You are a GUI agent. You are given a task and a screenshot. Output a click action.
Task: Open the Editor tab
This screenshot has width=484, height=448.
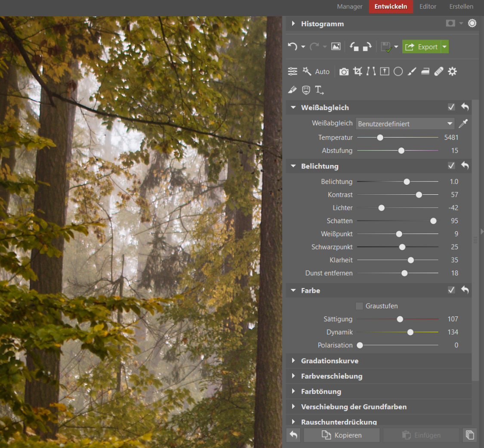428,6
